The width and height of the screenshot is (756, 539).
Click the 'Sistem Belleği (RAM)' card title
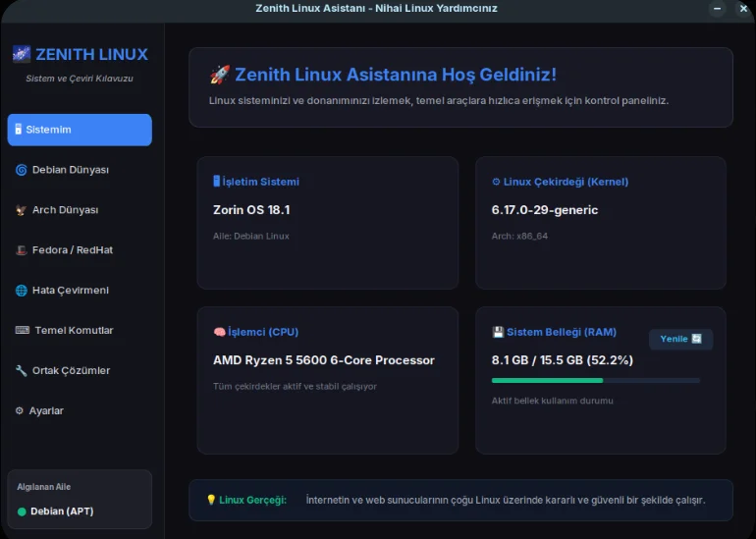pyautogui.click(x=562, y=332)
